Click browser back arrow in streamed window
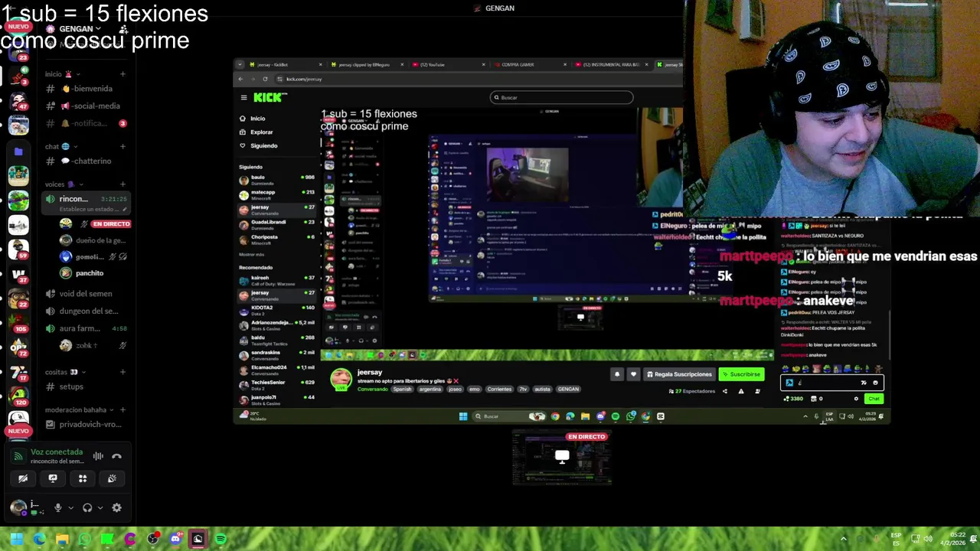The height and width of the screenshot is (551, 980). 240,79
